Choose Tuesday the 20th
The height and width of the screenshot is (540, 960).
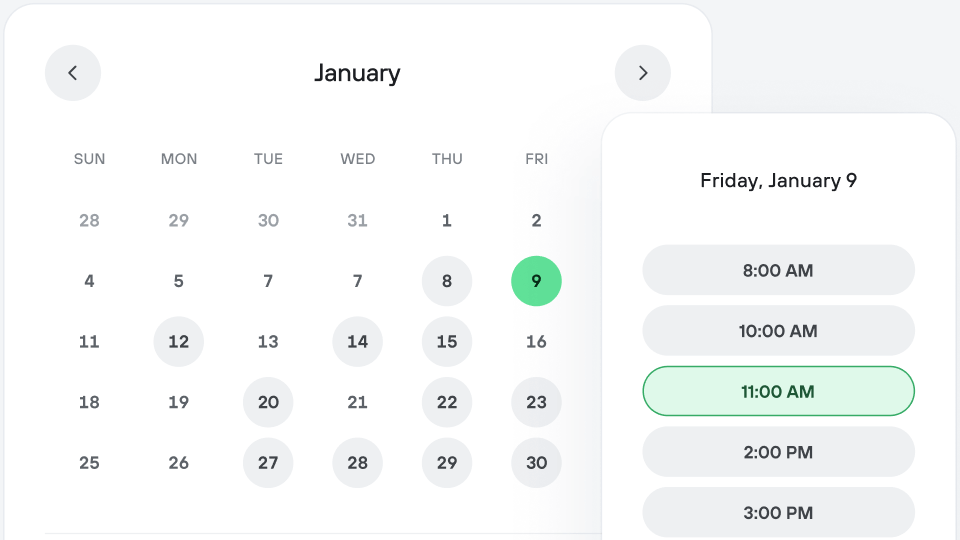pos(268,402)
